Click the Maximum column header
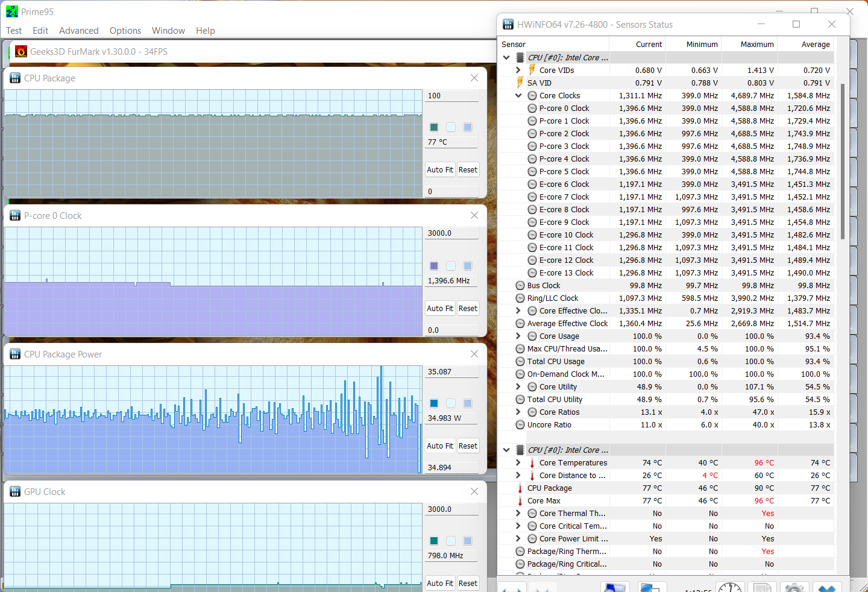 coord(750,45)
